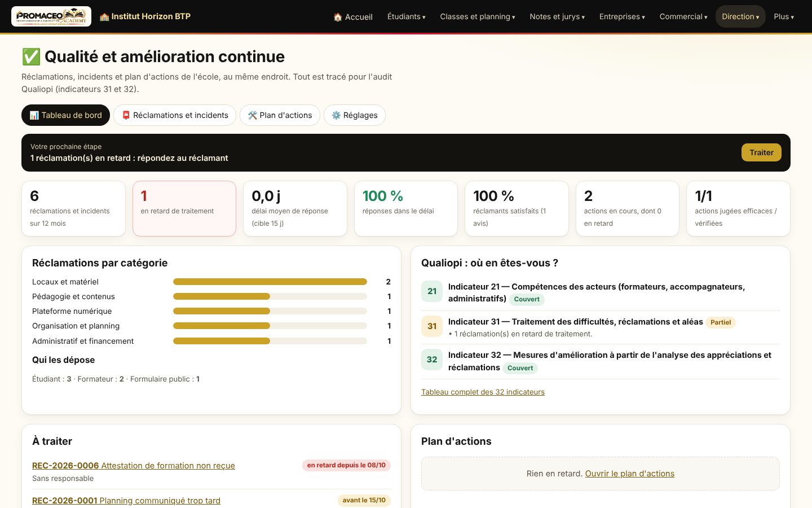812x508 pixels.
Task: Click the house icon next to Accueil
Action: coord(338,17)
